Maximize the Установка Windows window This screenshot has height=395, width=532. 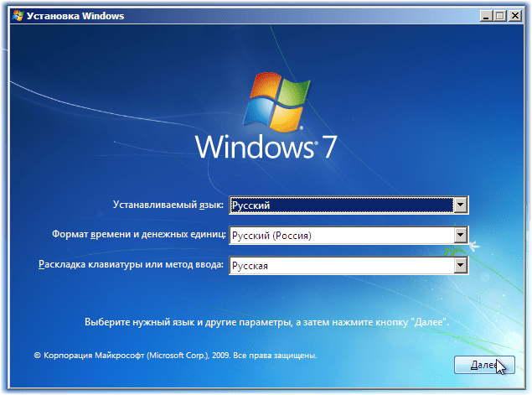(x=500, y=16)
